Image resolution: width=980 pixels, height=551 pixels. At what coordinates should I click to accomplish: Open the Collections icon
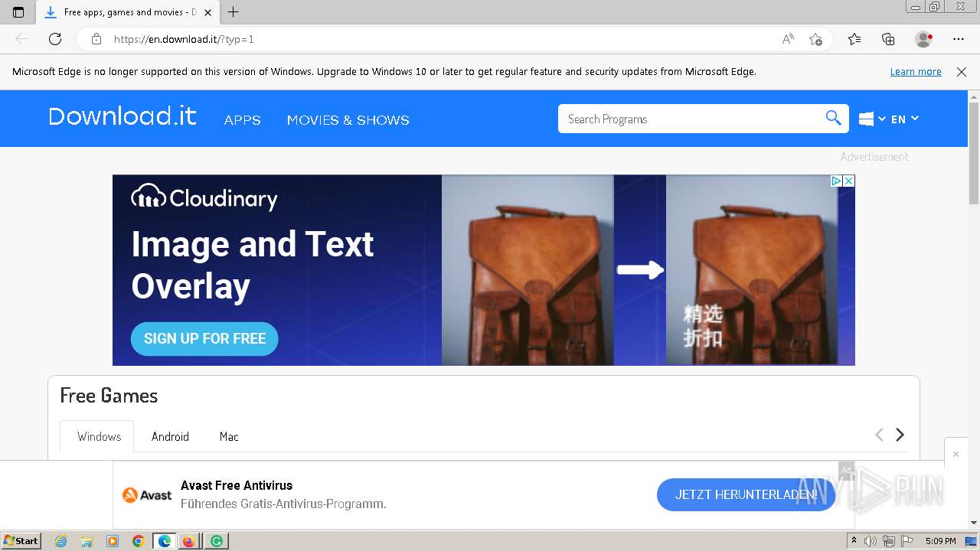click(x=888, y=39)
